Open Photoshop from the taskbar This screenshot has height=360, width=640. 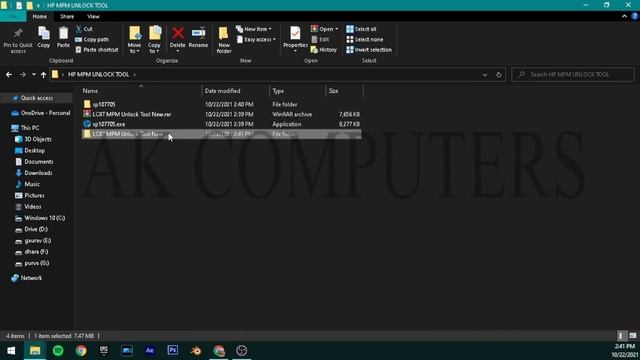173,351
